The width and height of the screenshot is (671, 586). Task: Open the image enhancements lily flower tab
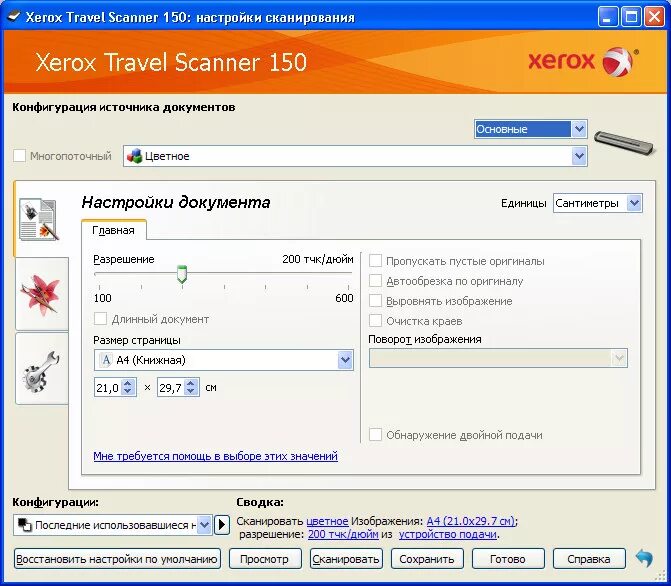(x=40, y=294)
